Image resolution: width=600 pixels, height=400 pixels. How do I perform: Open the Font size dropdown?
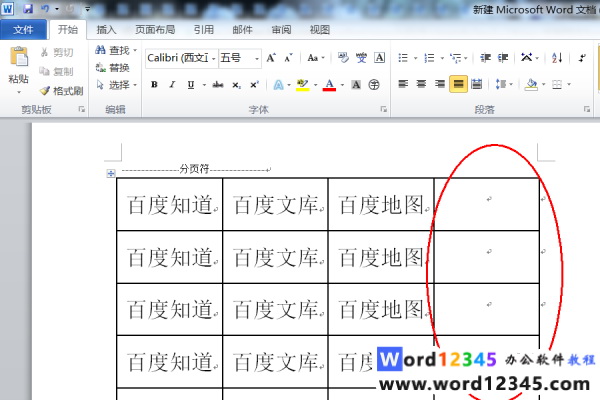257,59
